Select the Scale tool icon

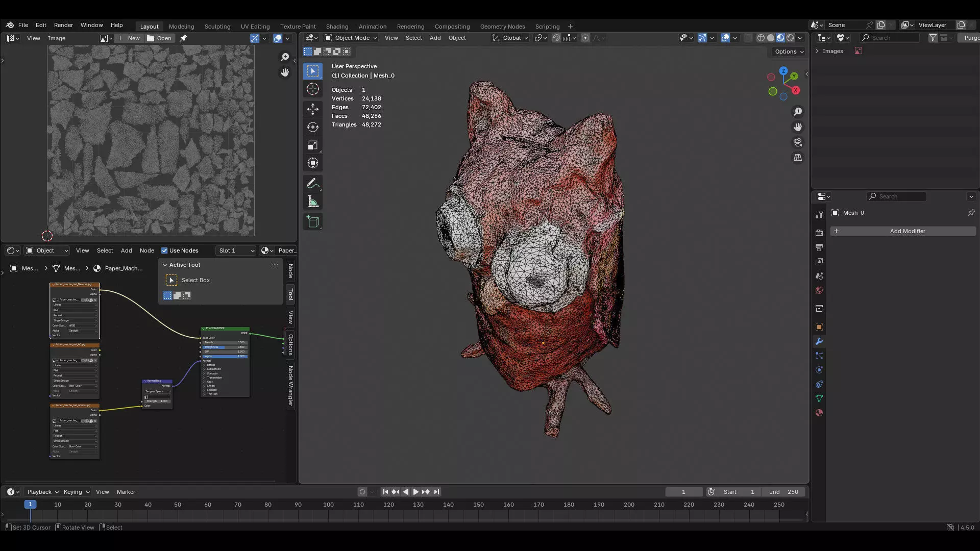coord(313,145)
